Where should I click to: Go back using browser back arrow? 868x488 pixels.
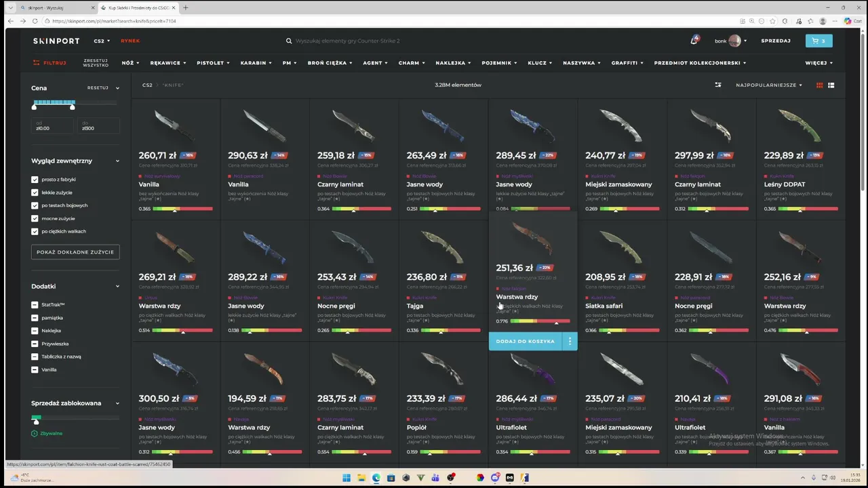click(10, 21)
